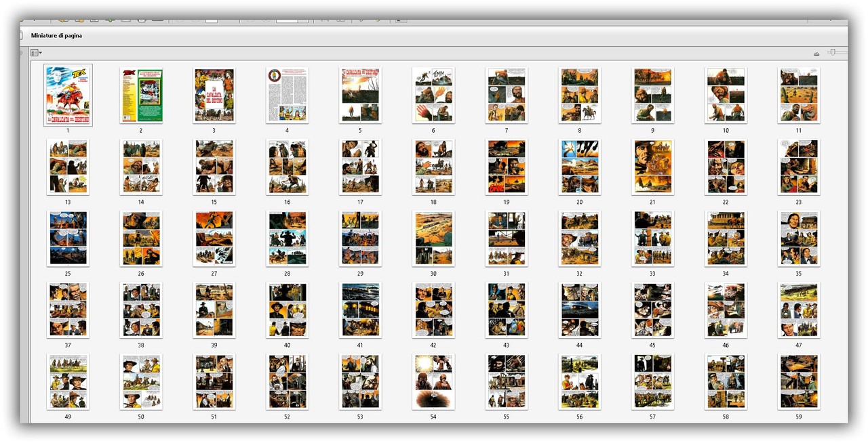868x443 pixels.
Task: Select the page 11 thumbnail
Action: click(799, 95)
